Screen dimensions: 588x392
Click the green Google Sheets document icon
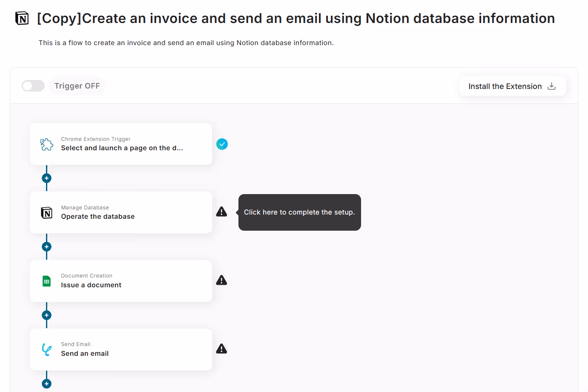click(47, 281)
